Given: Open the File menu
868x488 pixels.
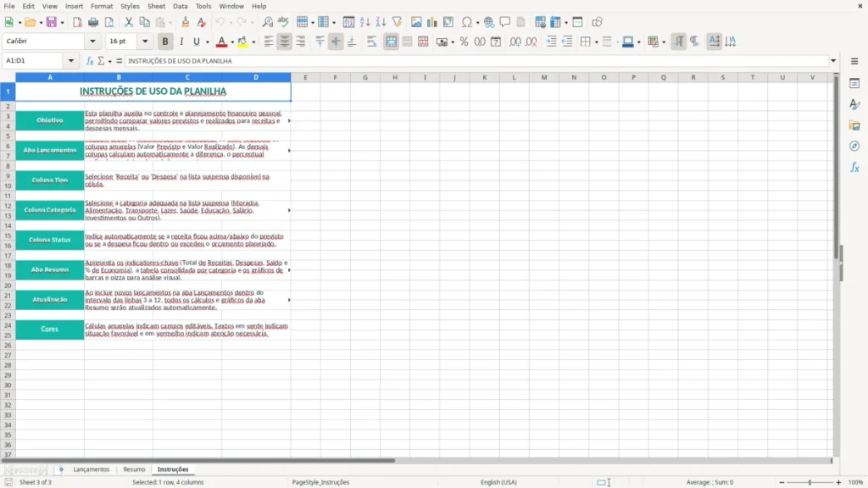Looking at the screenshot, I should point(9,6).
